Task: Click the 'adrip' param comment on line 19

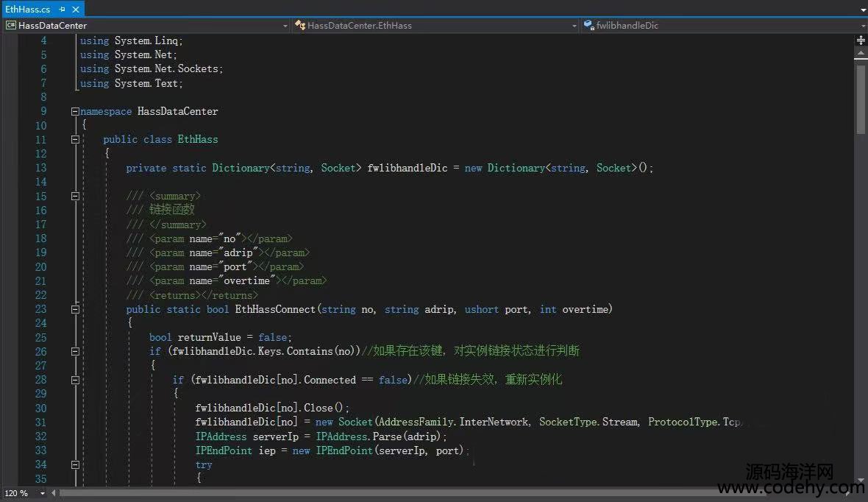Action: tap(218, 252)
